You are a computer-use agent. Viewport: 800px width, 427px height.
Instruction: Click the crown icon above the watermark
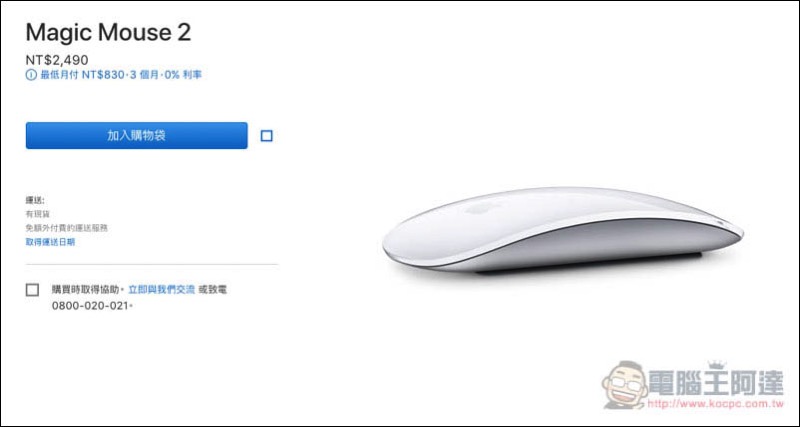[717, 364]
